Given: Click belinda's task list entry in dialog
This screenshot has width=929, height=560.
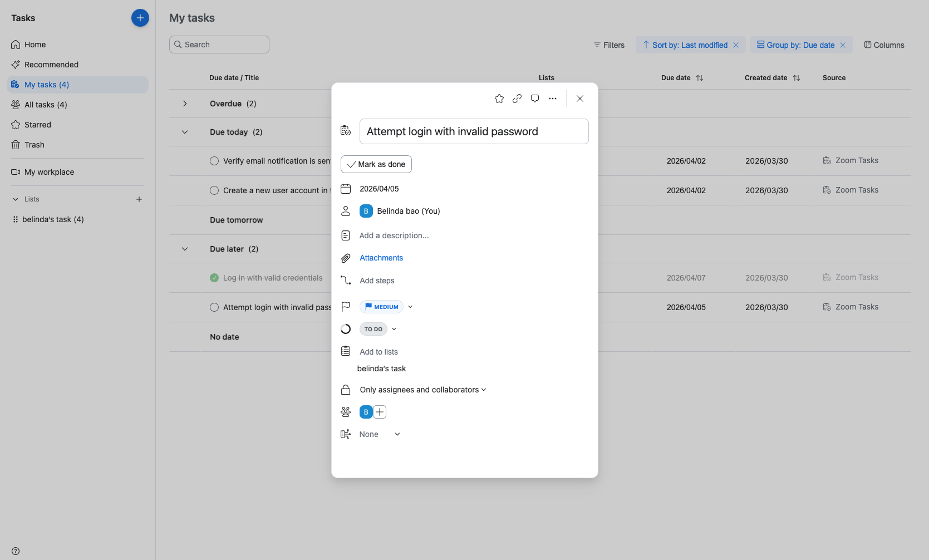Looking at the screenshot, I should coord(381,369).
